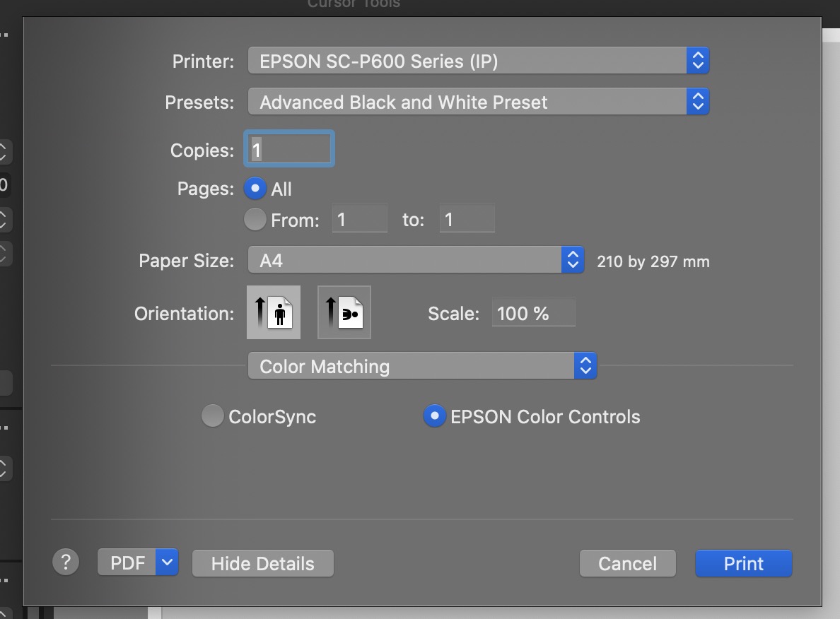
Task: Click the help question mark icon
Action: click(x=66, y=562)
